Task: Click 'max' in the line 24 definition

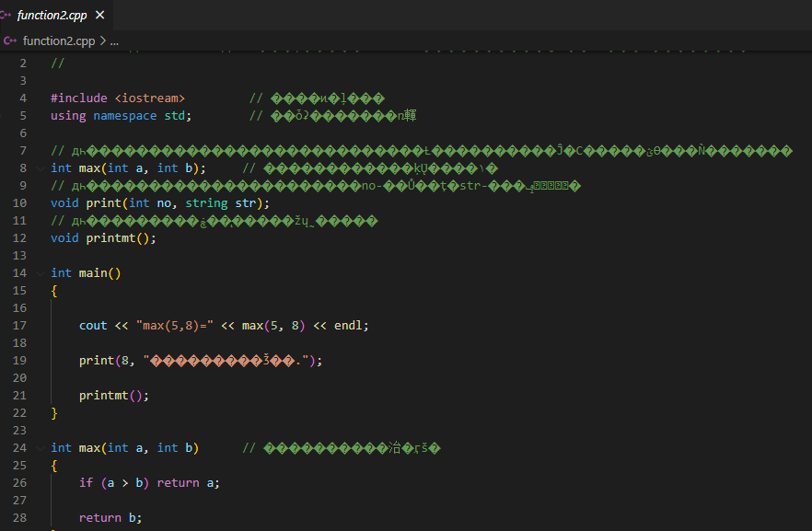Action: (x=89, y=448)
